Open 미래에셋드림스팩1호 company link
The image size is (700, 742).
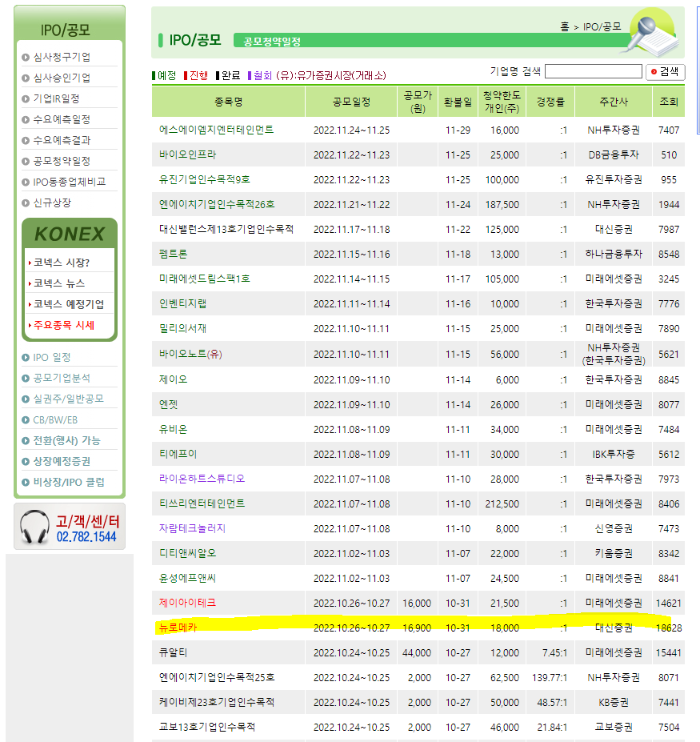click(x=204, y=279)
